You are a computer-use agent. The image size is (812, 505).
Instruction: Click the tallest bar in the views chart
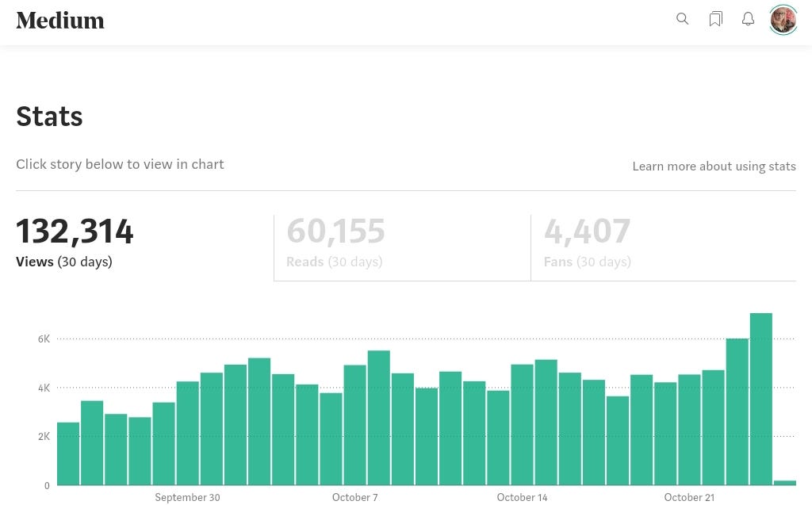(760, 399)
